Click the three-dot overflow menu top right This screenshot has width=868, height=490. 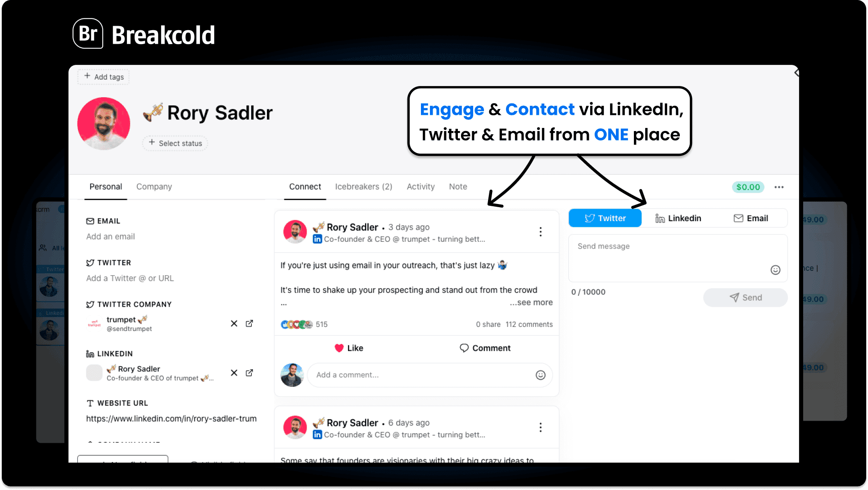(779, 187)
